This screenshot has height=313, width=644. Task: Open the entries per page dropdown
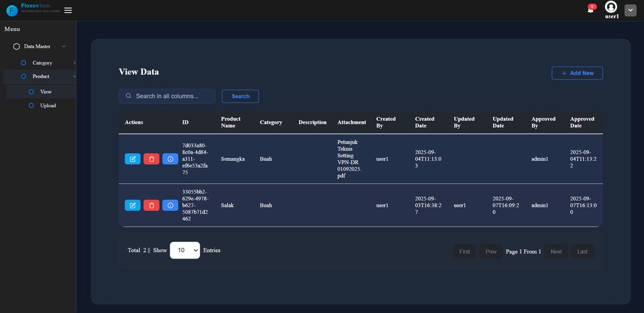coord(184,251)
